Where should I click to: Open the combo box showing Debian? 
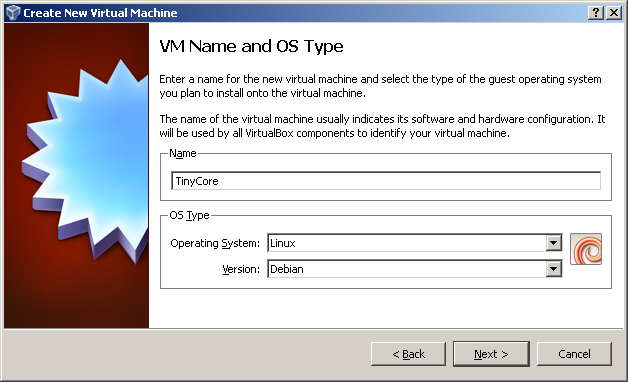click(x=415, y=269)
